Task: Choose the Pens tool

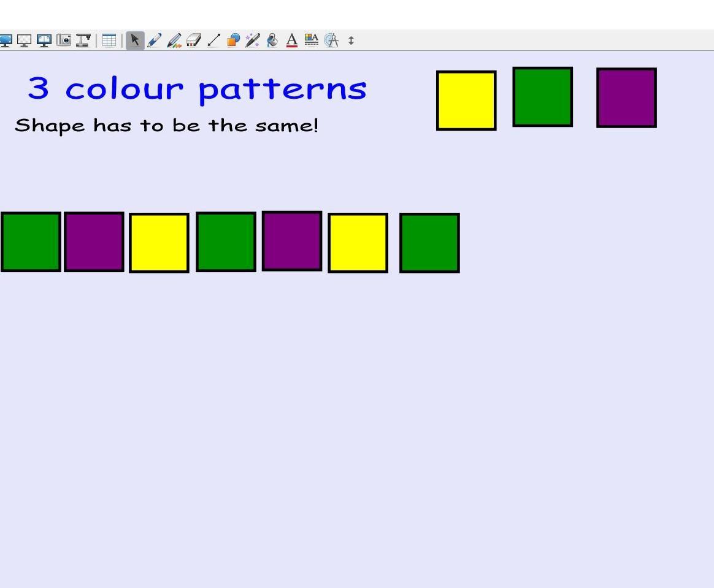Action: point(155,40)
